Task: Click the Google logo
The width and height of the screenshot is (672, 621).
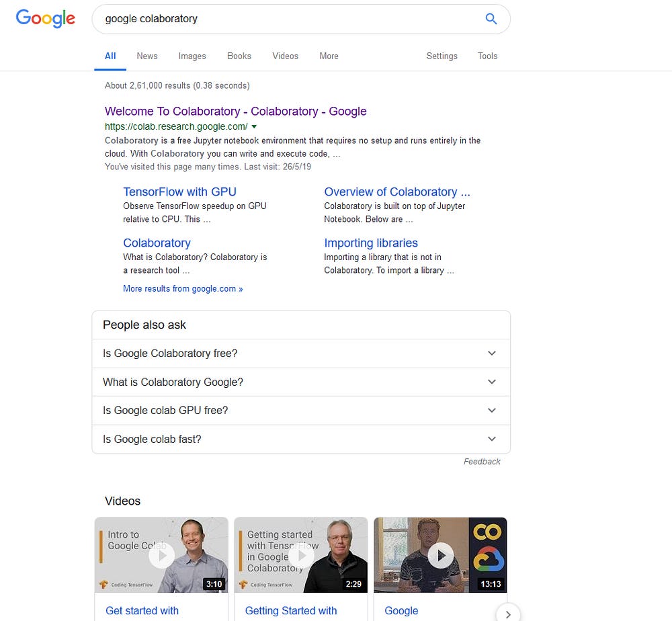Action: click(x=46, y=19)
